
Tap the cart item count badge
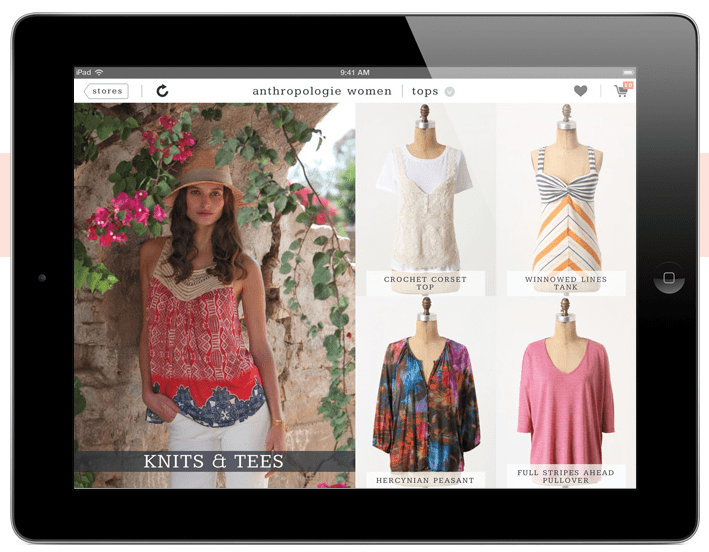click(628, 85)
